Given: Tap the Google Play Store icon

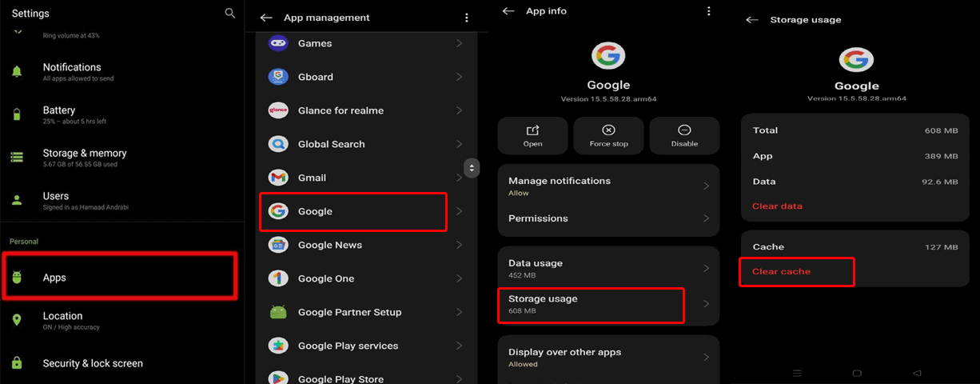Looking at the screenshot, I should pos(278,378).
